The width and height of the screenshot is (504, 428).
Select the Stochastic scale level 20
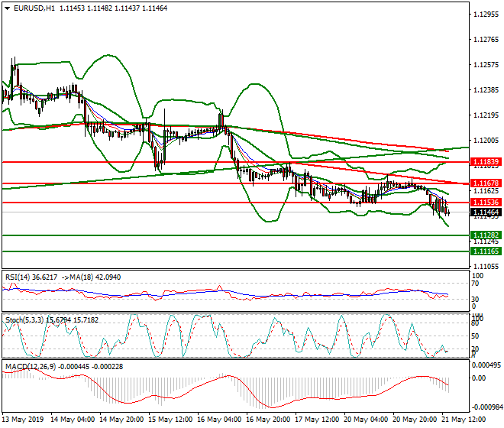tap(475, 349)
